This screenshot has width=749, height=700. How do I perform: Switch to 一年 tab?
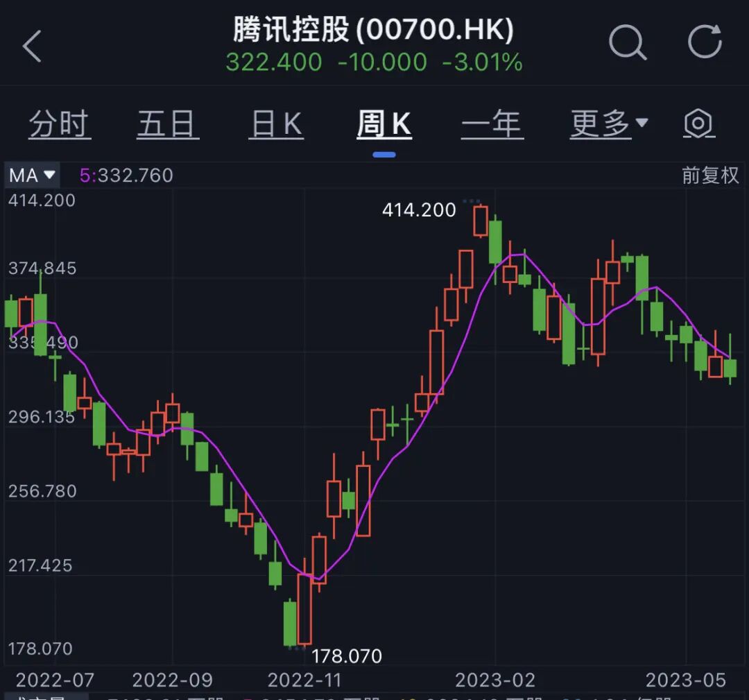click(x=492, y=123)
